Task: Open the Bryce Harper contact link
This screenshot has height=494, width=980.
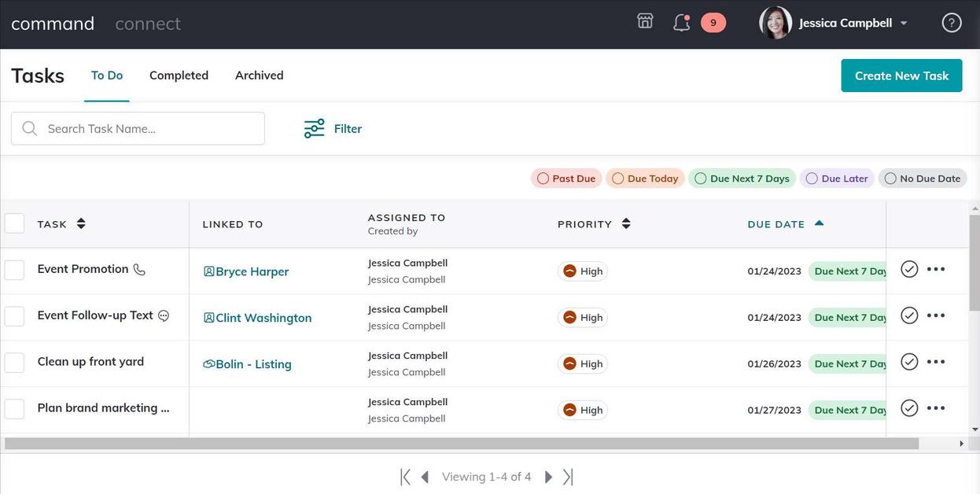Action: (x=252, y=271)
